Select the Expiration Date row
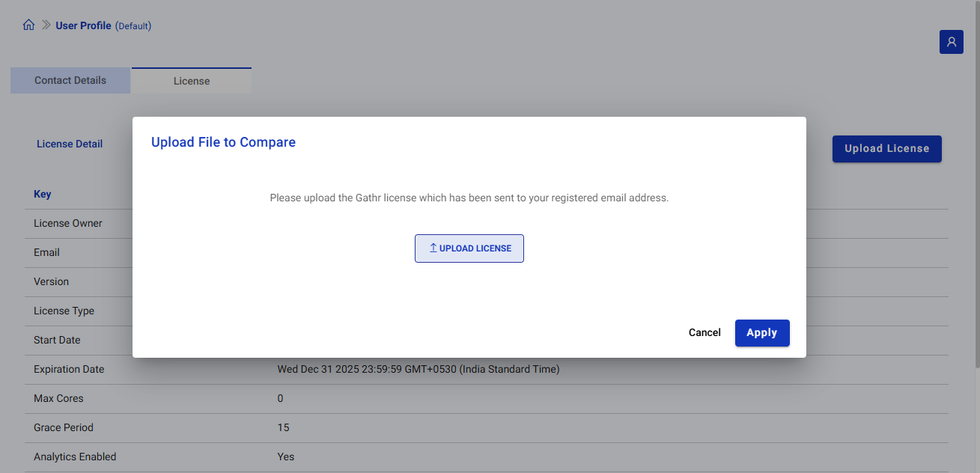The width and height of the screenshot is (980, 473). [69, 369]
